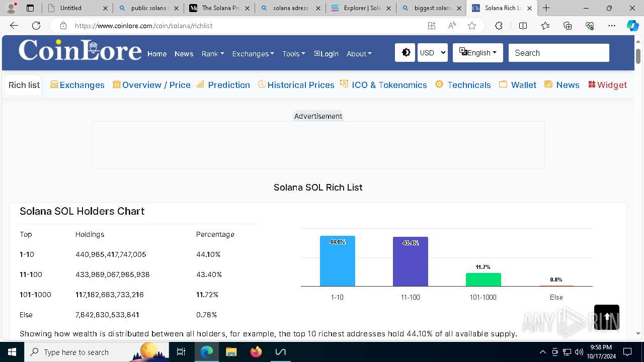Open Browser essentials icon
This screenshot has width=644, height=362.
(x=590, y=26)
